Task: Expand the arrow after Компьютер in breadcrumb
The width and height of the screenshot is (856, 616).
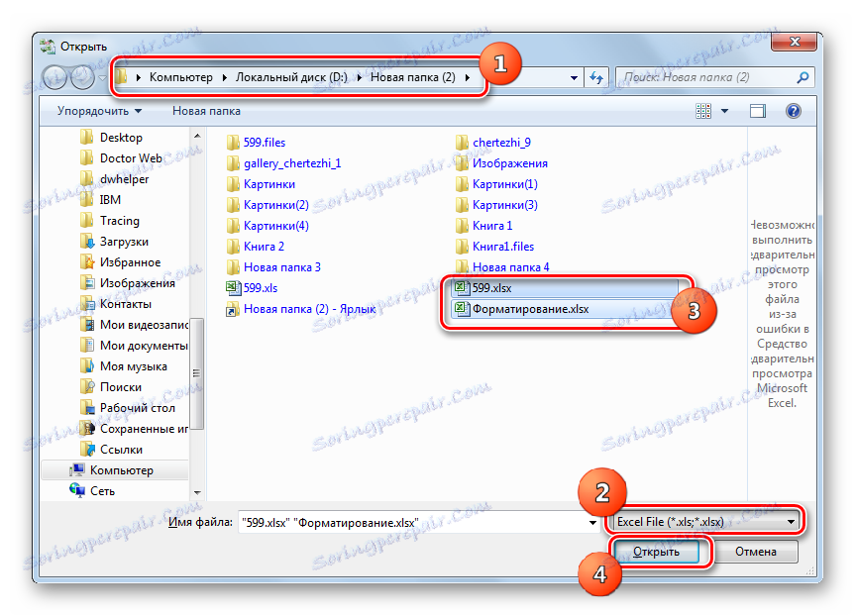Action: pyautogui.click(x=224, y=77)
